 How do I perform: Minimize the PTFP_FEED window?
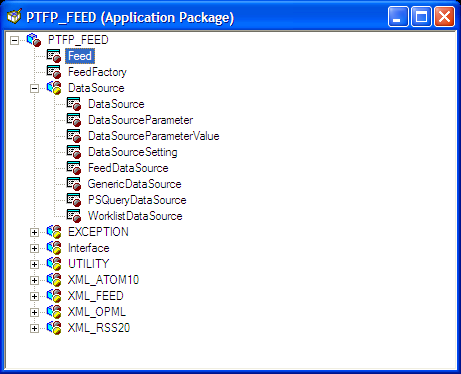pyautogui.click(x=398, y=16)
